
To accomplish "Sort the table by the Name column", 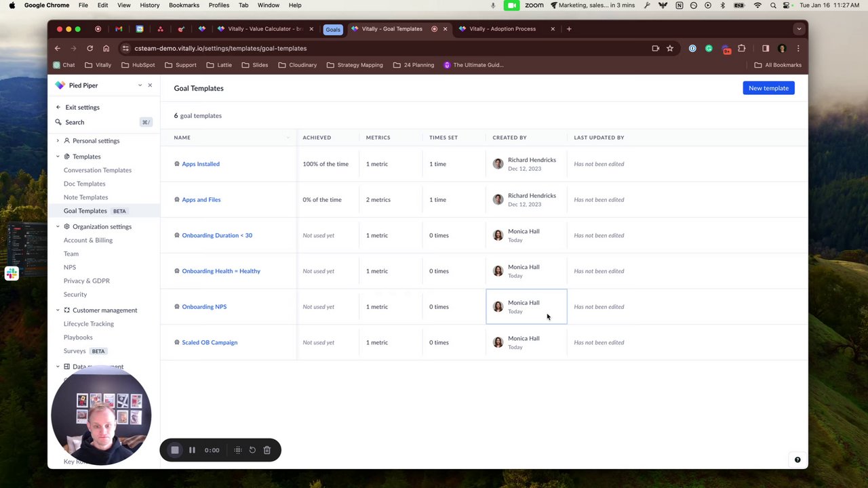I will (182, 138).
